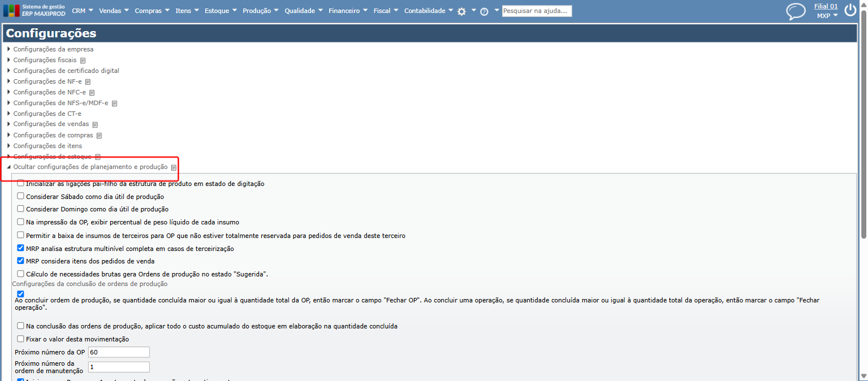Open document icon beside Configurações de NFC-e
This screenshot has width=868, height=381.
point(92,93)
